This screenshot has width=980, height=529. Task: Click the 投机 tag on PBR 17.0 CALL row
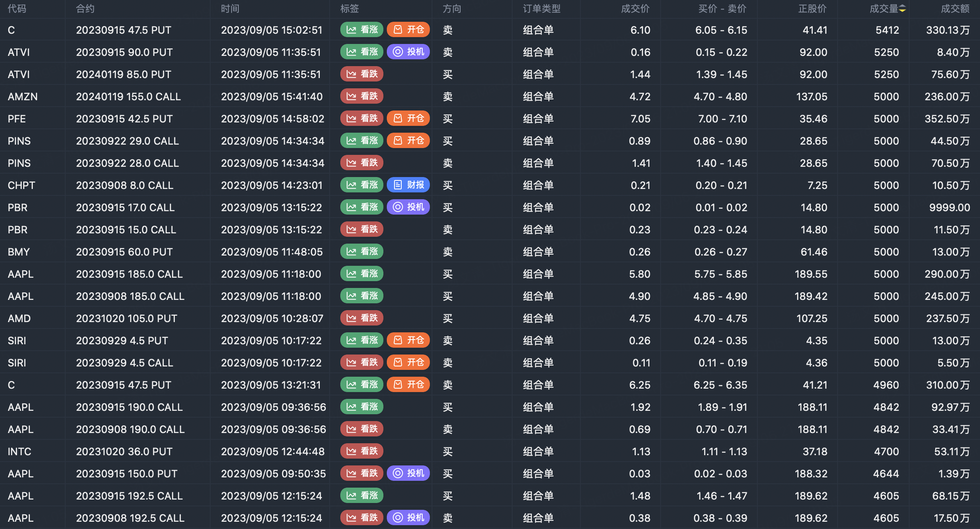point(408,207)
